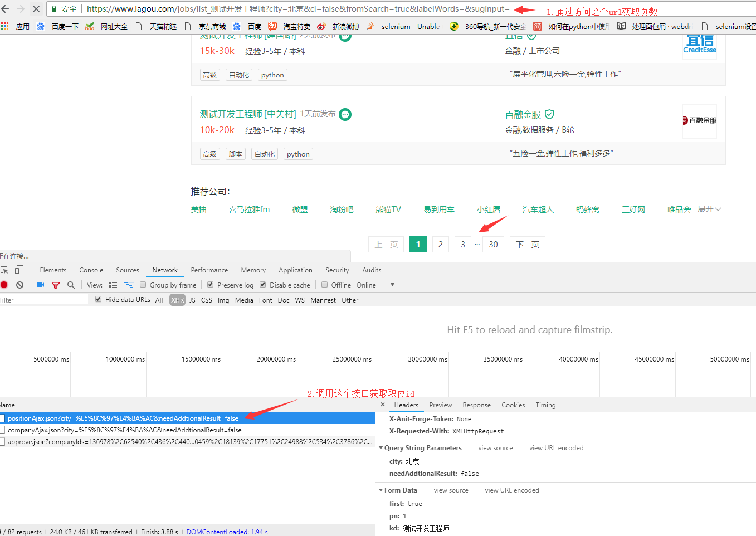
Task: Click 下一页 next page button
Action: point(528,244)
